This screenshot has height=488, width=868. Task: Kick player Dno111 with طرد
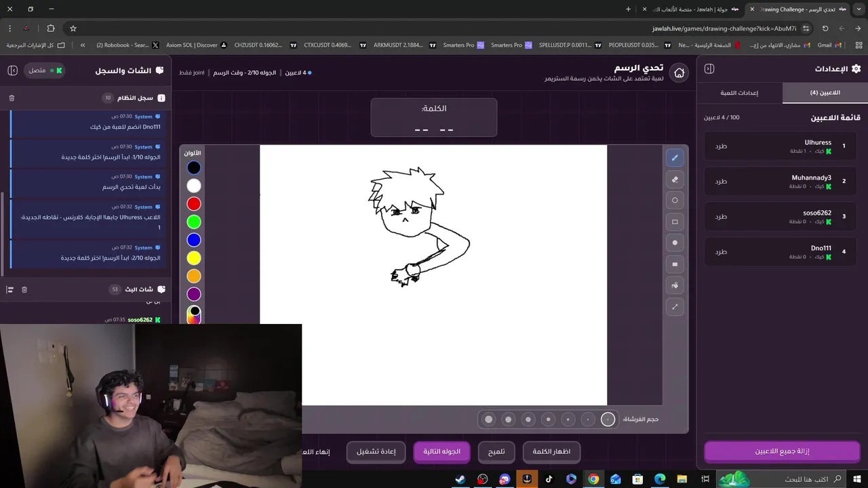coord(721,251)
